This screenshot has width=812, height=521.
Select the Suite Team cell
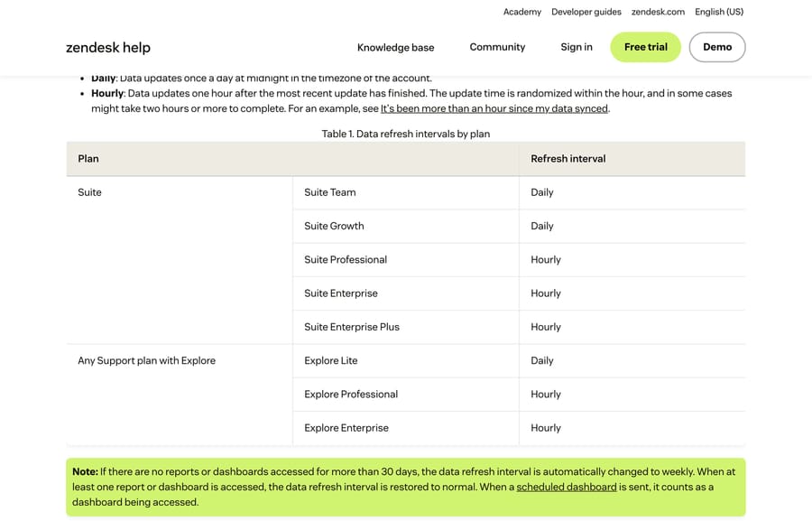click(x=406, y=192)
